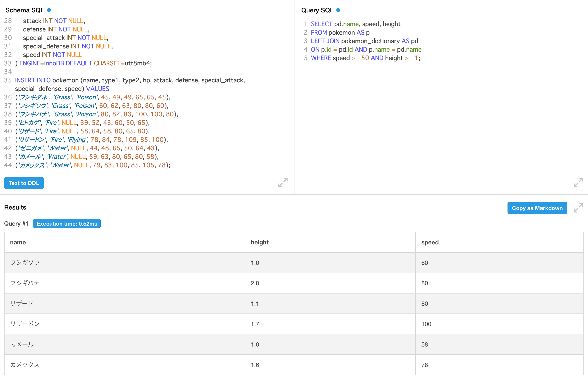Click height value 1.6 in results
Image resolution: width=588 pixels, height=386 pixels.
255,365
